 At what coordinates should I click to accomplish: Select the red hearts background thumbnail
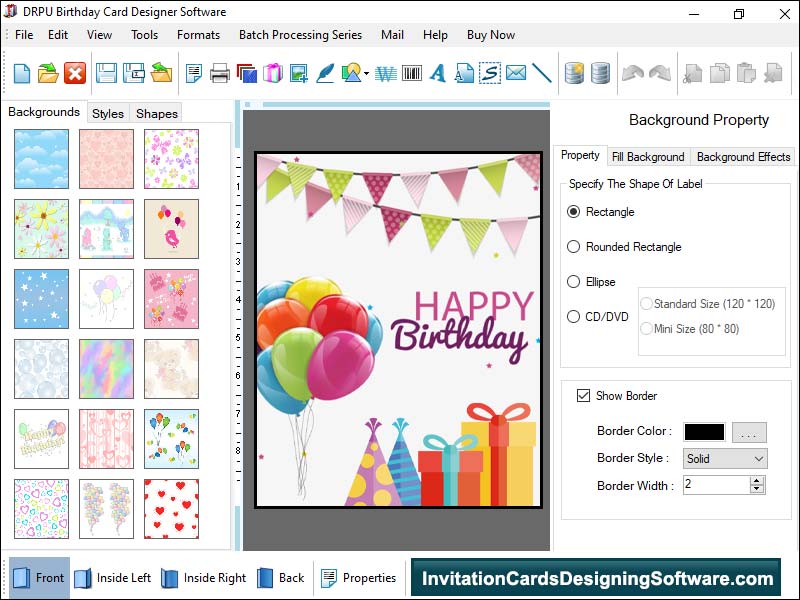(x=171, y=508)
